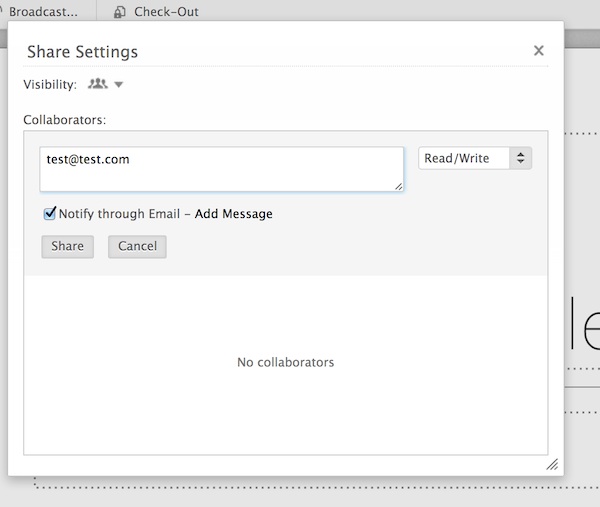600x507 pixels.
Task: Click the Cancel button
Action: click(x=137, y=246)
